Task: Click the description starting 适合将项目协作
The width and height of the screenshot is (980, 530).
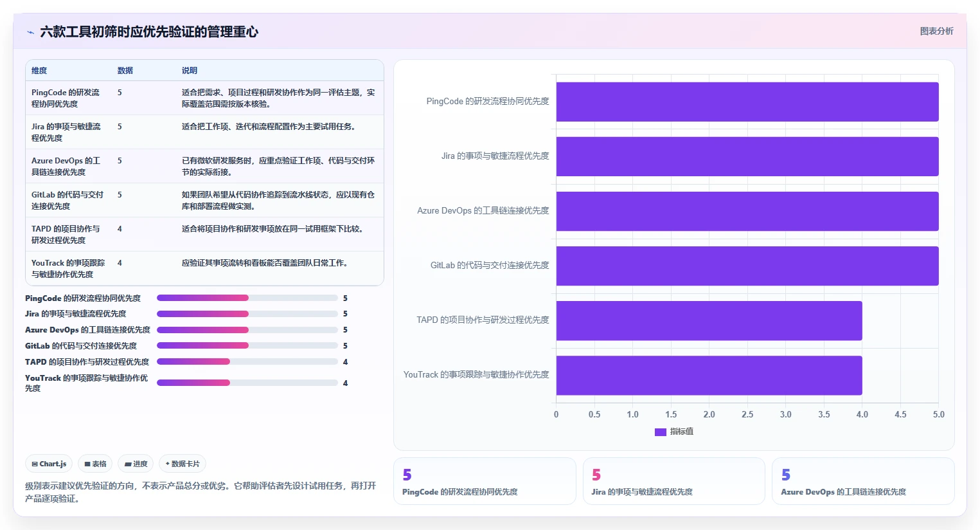Action: pyautogui.click(x=272, y=229)
